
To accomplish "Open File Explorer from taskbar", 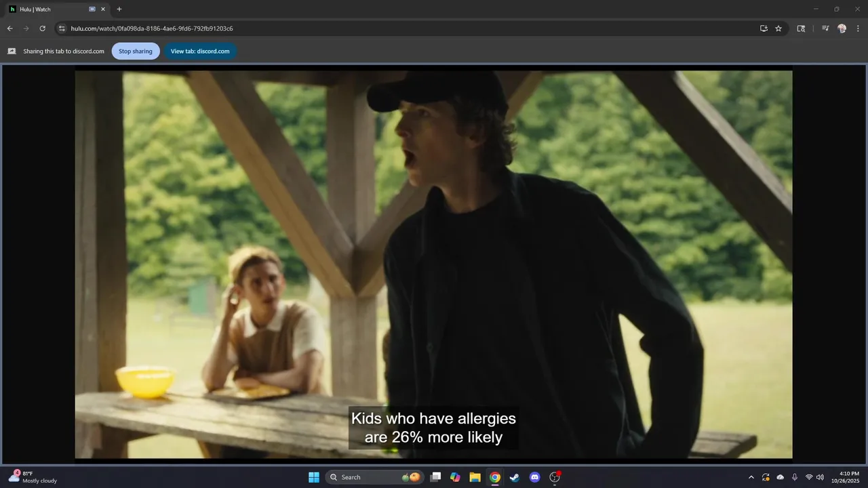I will coord(475,477).
